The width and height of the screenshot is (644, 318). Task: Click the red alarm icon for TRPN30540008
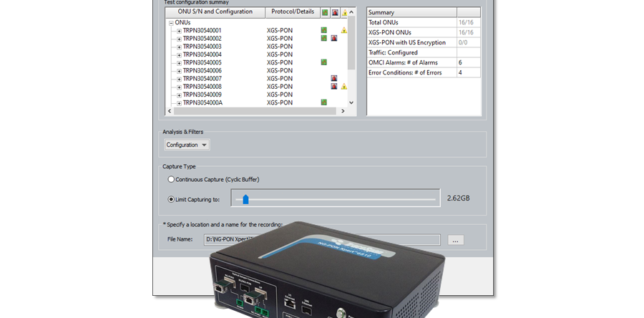click(334, 86)
